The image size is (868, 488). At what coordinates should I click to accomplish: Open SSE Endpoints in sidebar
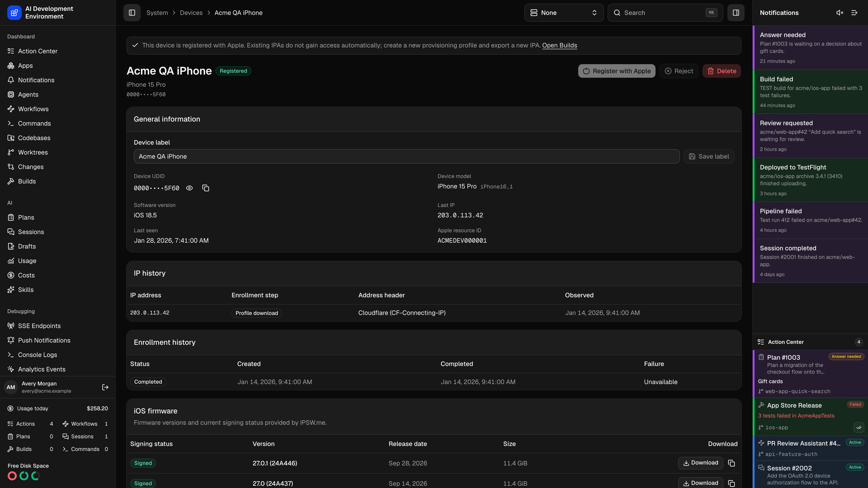58,326
